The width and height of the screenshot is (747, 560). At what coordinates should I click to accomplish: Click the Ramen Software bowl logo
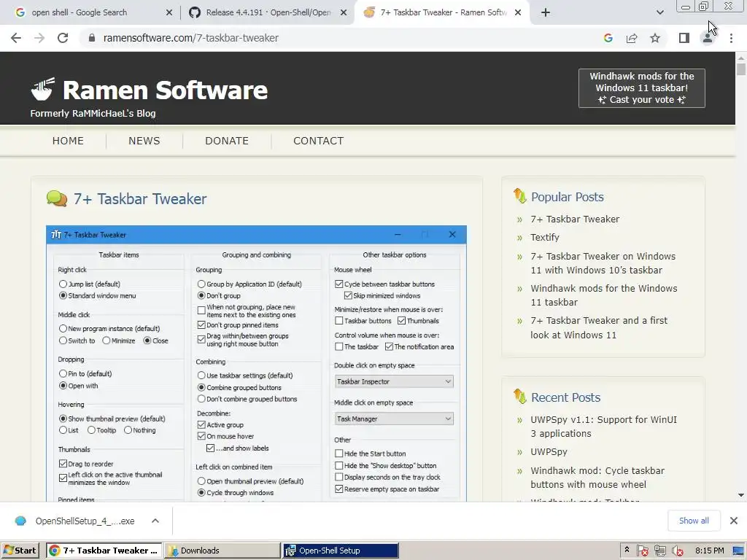click(42, 89)
